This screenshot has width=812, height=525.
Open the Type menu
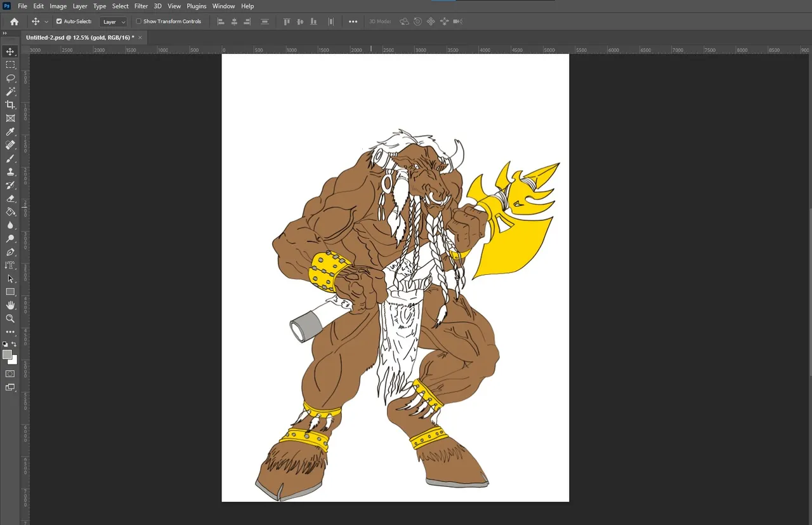pos(100,6)
